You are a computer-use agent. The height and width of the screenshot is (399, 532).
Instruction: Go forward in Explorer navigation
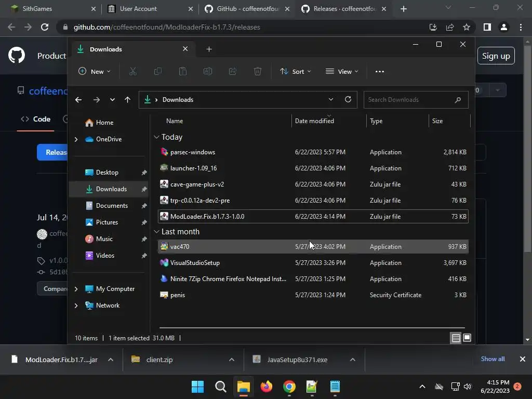pyautogui.click(x=96, y=99)
